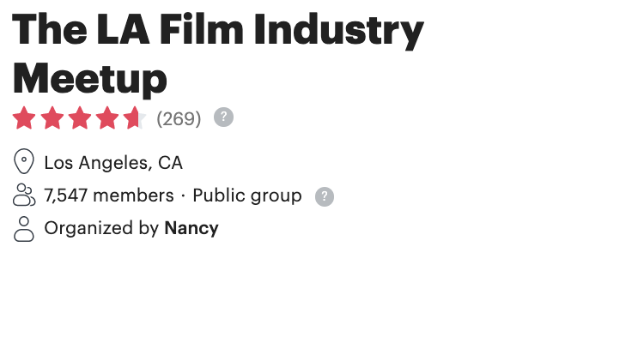Click the members group icon

[24, 195]
